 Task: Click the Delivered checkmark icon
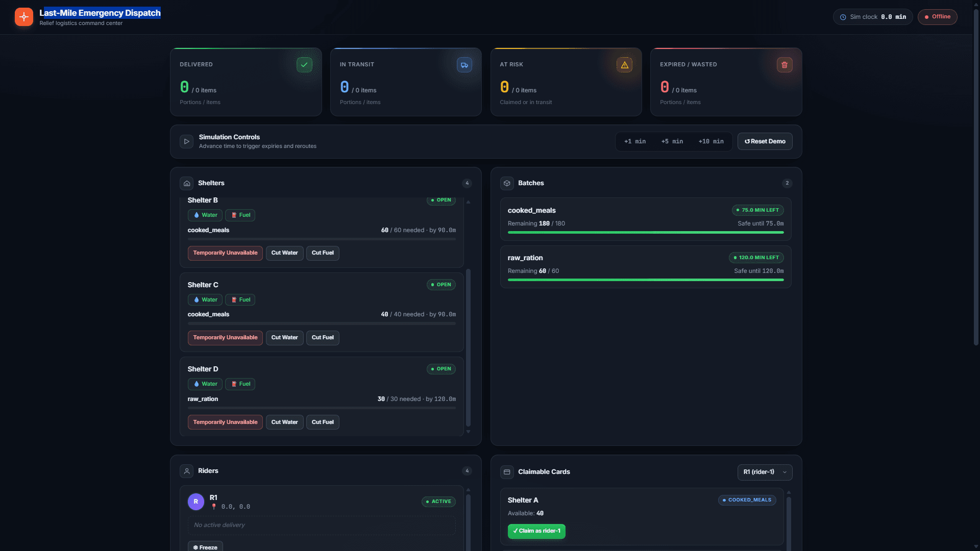[304, 65]
